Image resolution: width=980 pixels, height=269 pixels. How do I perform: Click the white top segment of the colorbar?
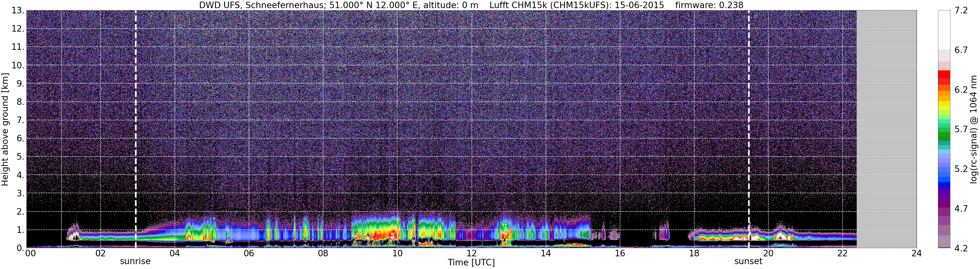[x=944, y=30]
